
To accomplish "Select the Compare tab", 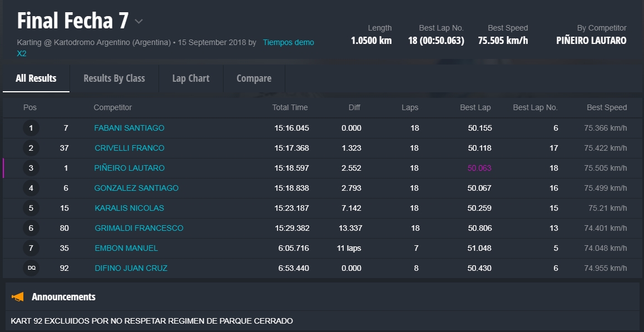I will tap(254, 78).
